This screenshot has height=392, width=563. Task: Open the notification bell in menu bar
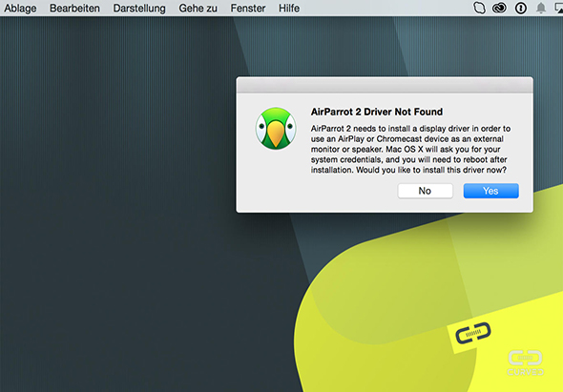(x=541, y=8)
